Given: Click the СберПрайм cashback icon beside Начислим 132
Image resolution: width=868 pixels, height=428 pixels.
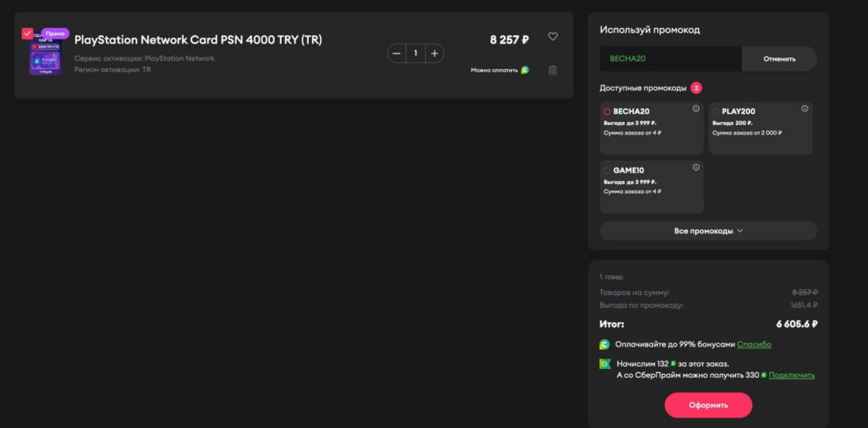Looking at the screenshot, I should point(604,364).
